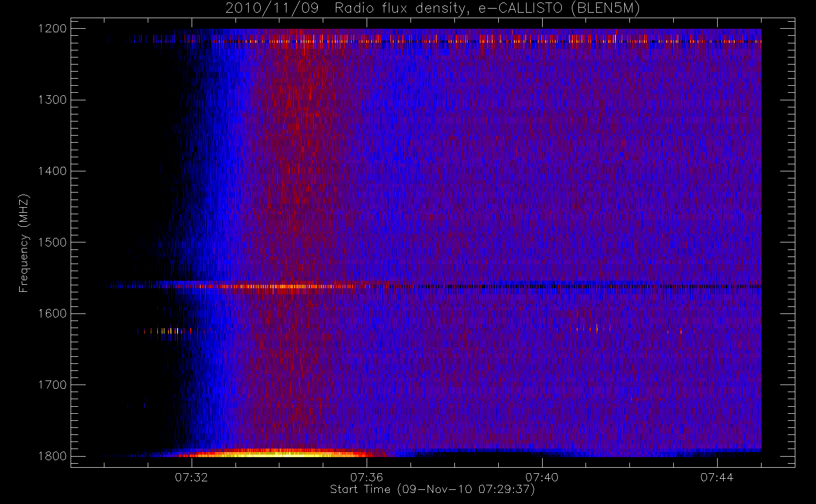Screen dimensions: 816x504
Task: Click the 1500 frequency tick label
Action: coord(52,242)
